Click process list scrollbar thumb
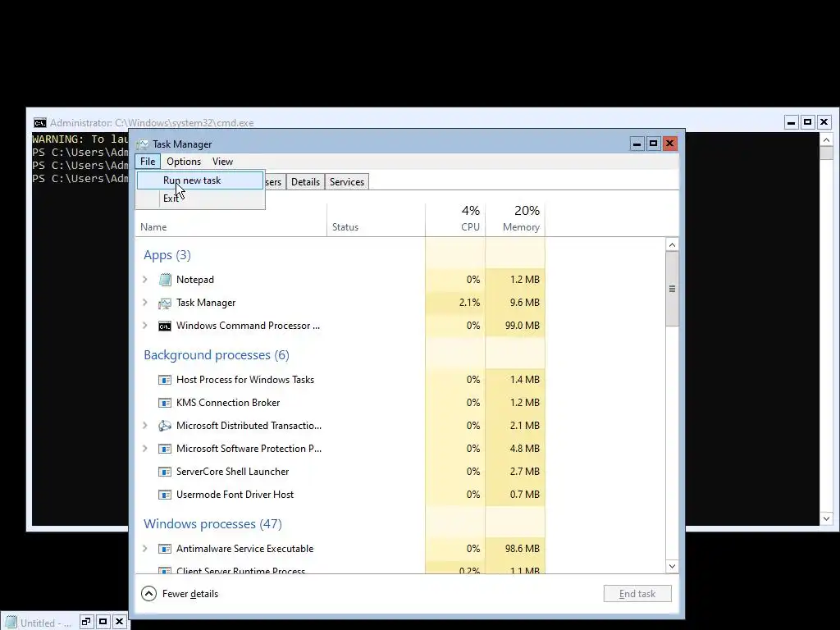The width and height of the screenshot is (840, 630). coord(672,289)
